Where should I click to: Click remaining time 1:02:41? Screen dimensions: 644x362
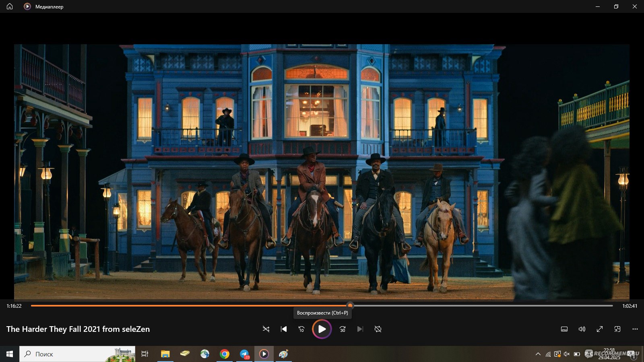630,306
